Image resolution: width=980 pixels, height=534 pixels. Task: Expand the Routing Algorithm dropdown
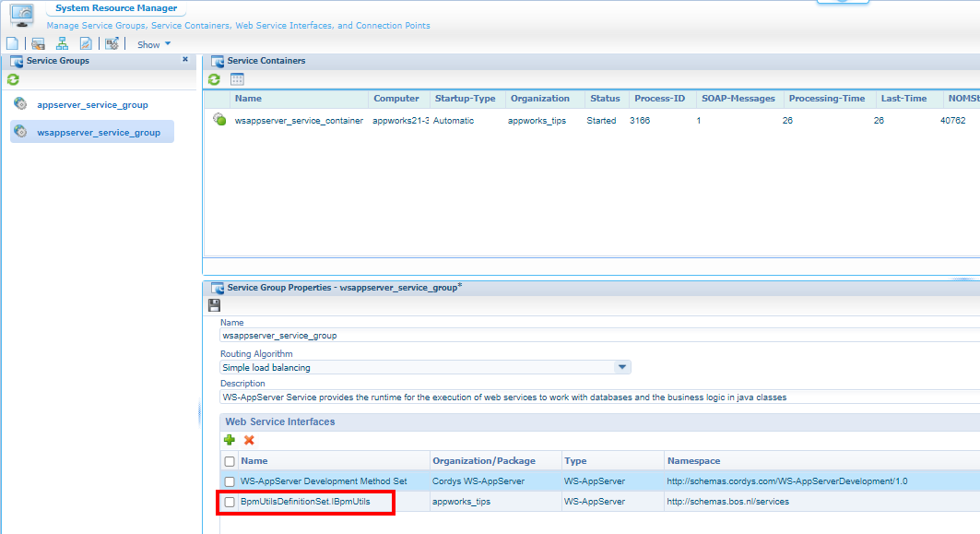623,367
